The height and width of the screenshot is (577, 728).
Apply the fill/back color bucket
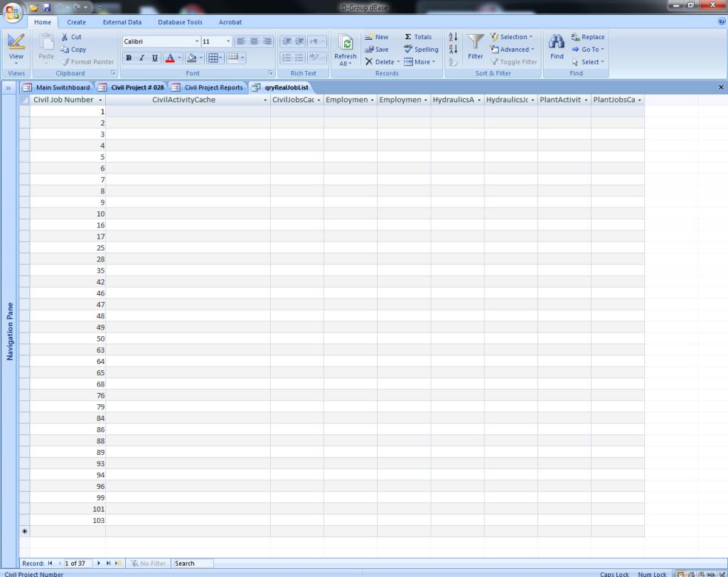click(191, 58)
